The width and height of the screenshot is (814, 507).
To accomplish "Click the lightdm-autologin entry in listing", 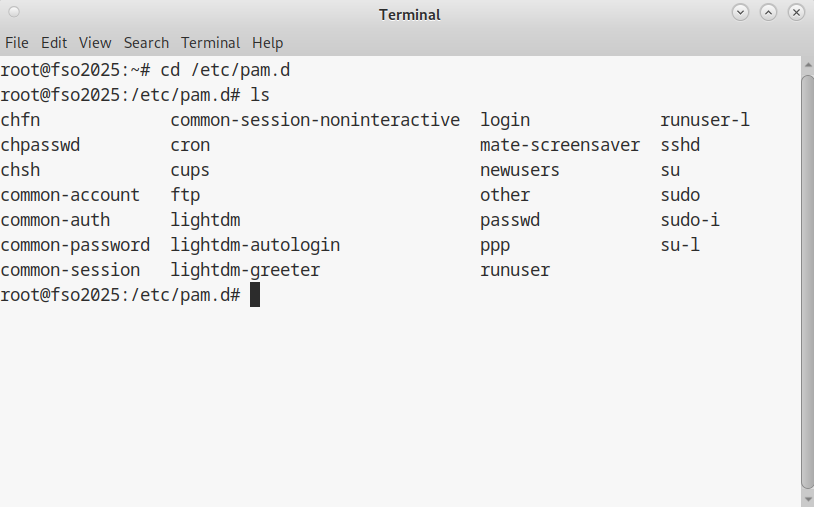I will [255, 245].
